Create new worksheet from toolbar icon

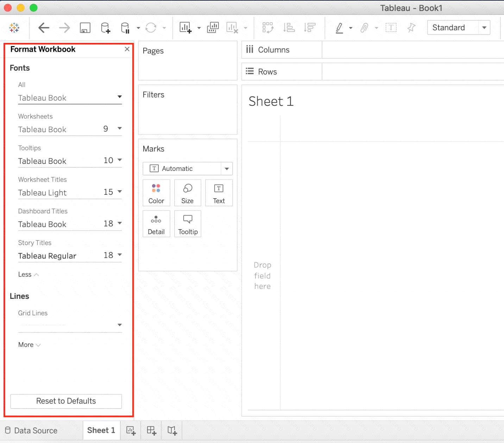point(185,27)
